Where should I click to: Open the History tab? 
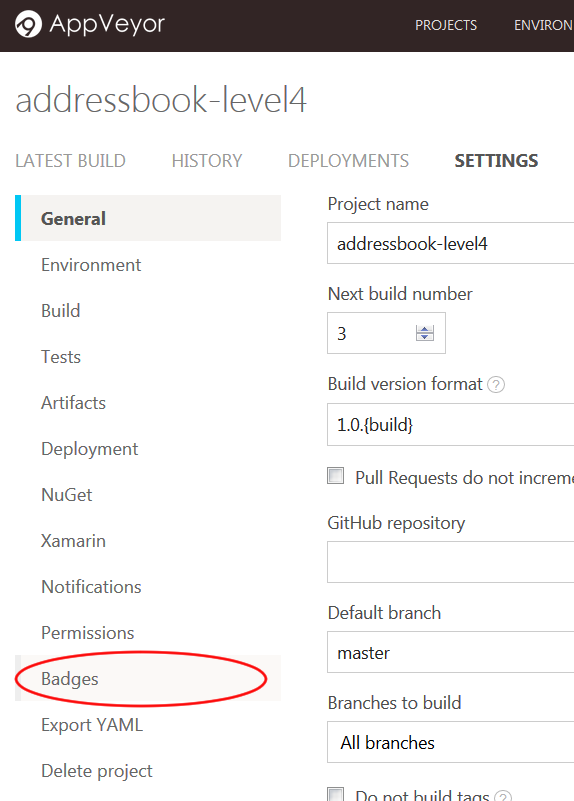coord(207,161)
